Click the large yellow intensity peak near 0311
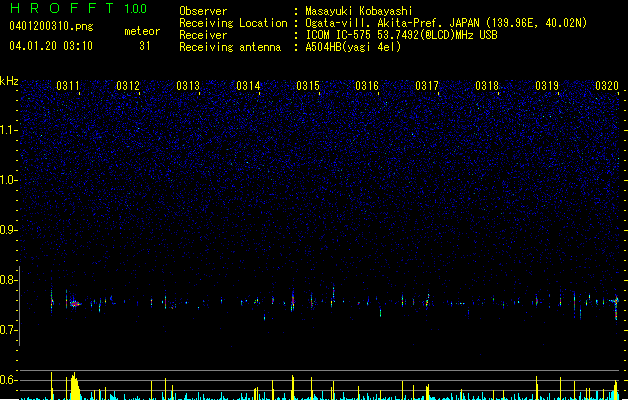Image resolution: width=629 pixels, height=400 pixels. (x=75, y=386)
